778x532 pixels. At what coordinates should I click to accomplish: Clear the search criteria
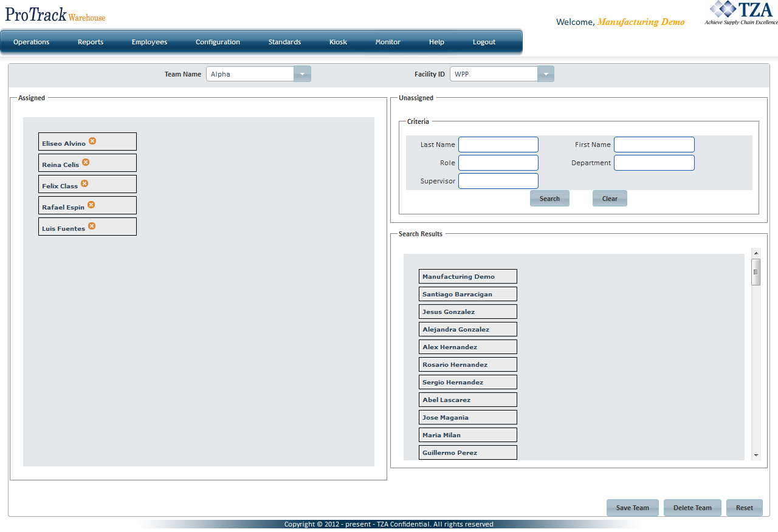click(609, 199)
